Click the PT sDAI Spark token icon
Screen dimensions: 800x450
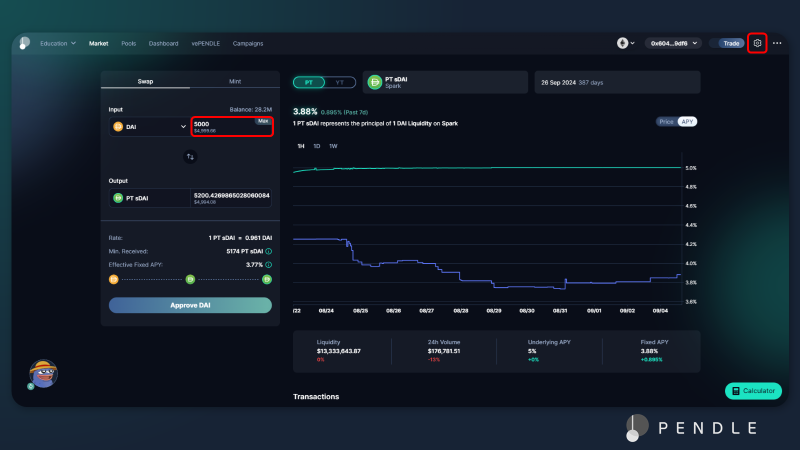375,82
